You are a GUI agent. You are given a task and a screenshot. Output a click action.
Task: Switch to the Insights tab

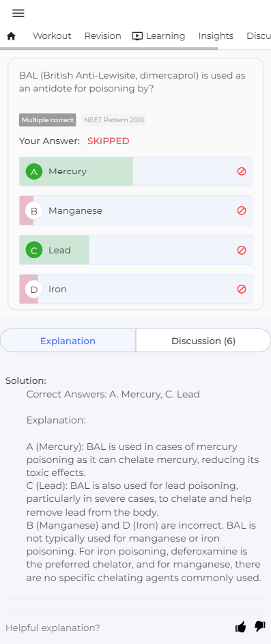(216, 36)
